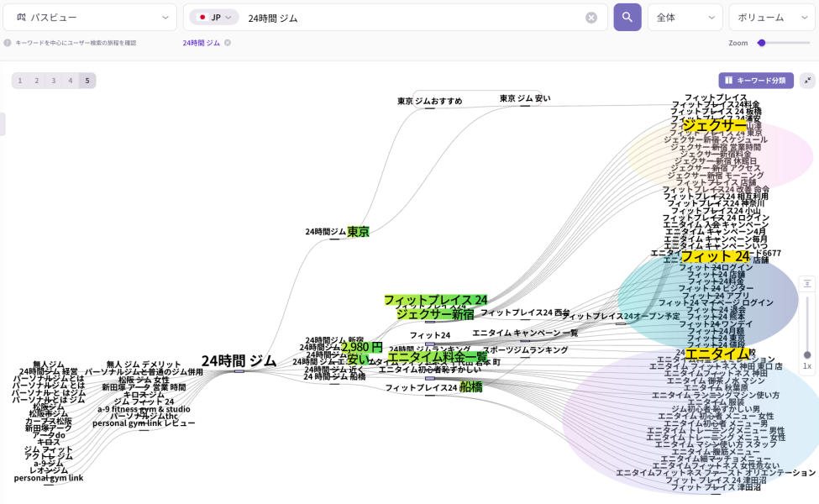Click the 24時間 ジム keyword tag link
The height and width of the screenshot is (504, 819).
pos(201,43)
